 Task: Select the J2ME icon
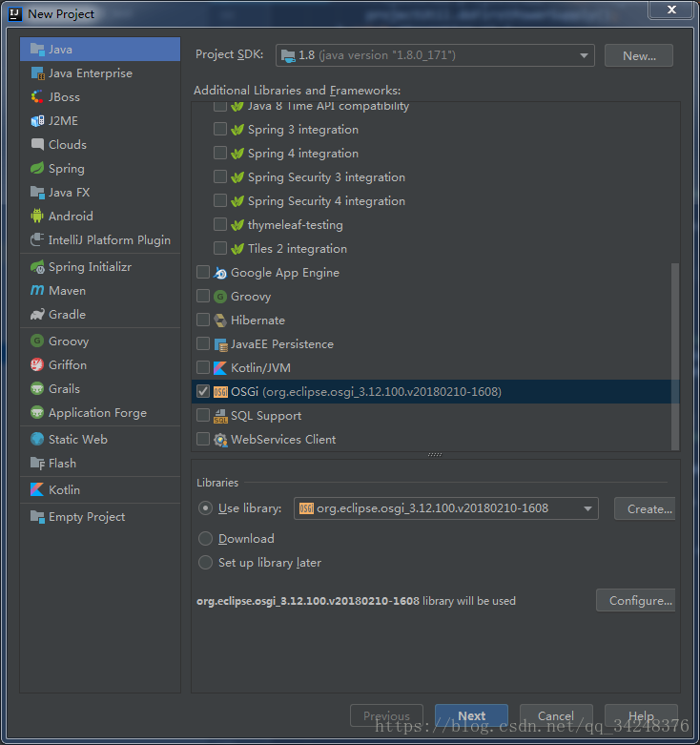click(x=37, y=121)
